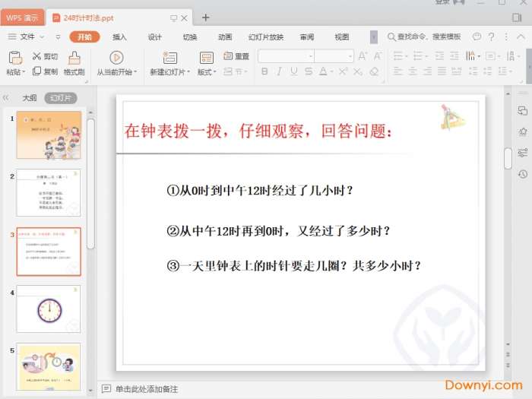Click the slide Layout icon
Image resolution: width=532 pixels, height=399 pixels.
(x=206, y=58)
